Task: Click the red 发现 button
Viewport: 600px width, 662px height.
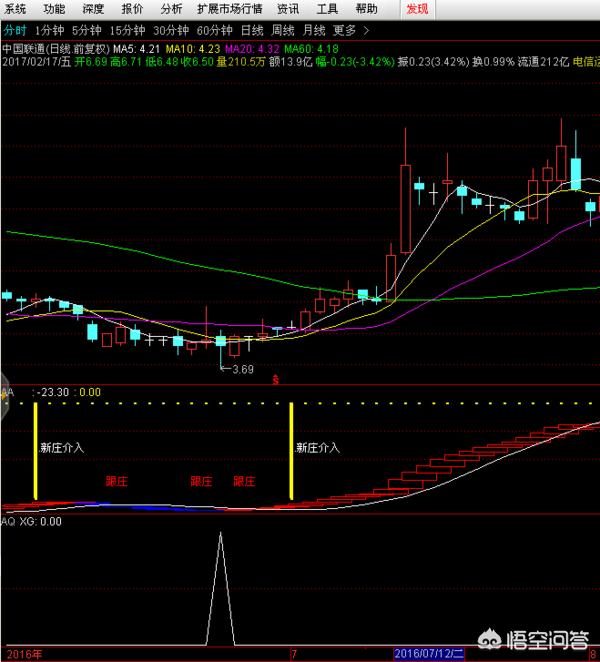Action: tap(416, 9)
